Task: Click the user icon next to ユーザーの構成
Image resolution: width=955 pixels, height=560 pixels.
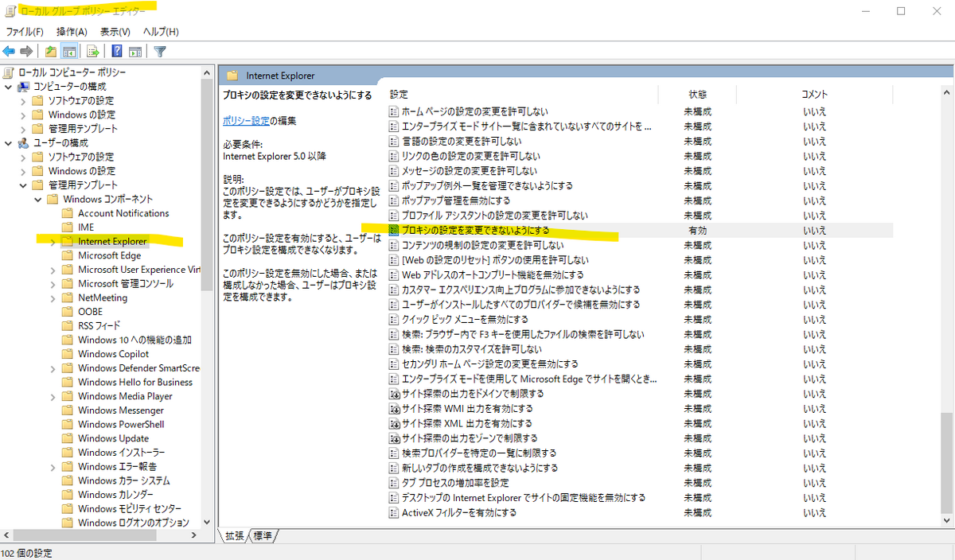Action: point(24,142)
